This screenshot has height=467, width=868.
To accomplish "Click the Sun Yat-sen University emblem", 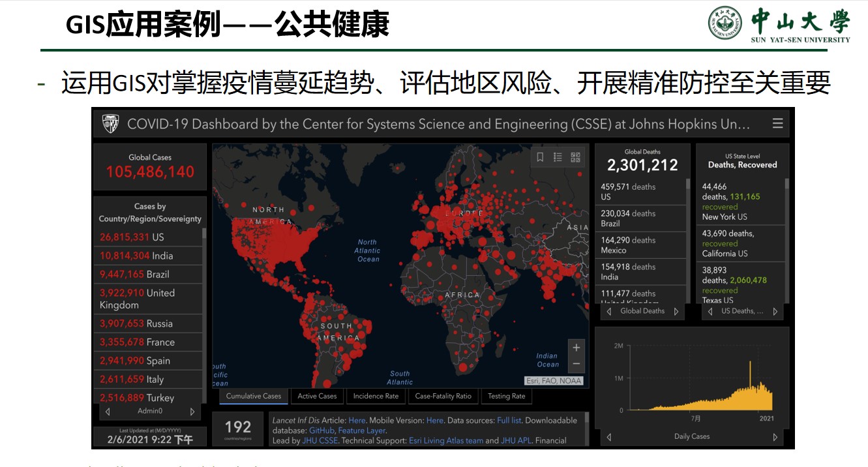I will [x=725, y=23].
